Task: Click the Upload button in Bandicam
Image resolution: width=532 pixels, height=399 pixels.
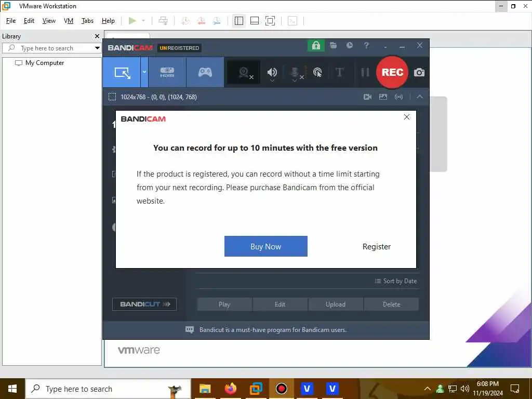Action: tap(336, 304)
